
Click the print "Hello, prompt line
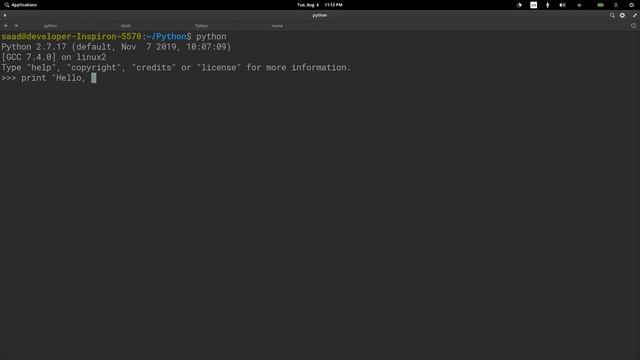coord(49,78)
